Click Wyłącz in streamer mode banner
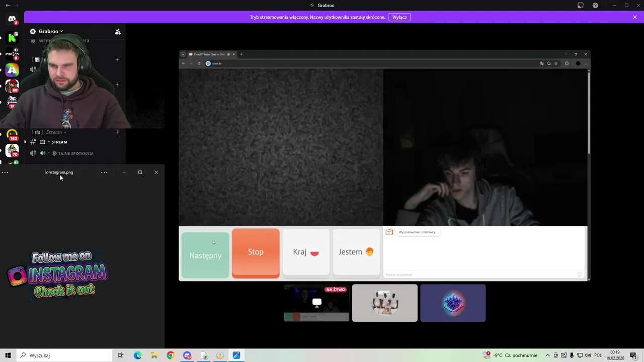Image resolution: width=644 pixels, height=362 pixels. (x=399, y=17)
